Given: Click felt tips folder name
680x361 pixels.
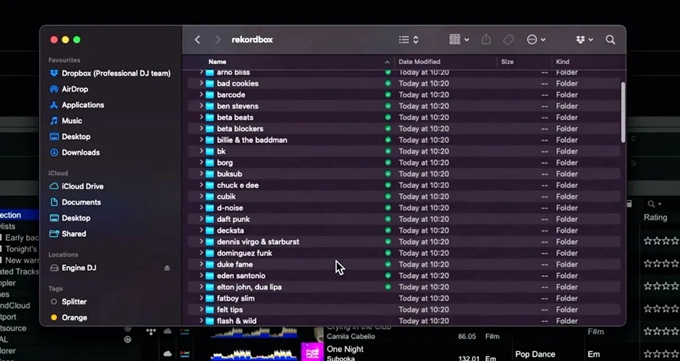Looking at the screenshot, I should (230, 310).
